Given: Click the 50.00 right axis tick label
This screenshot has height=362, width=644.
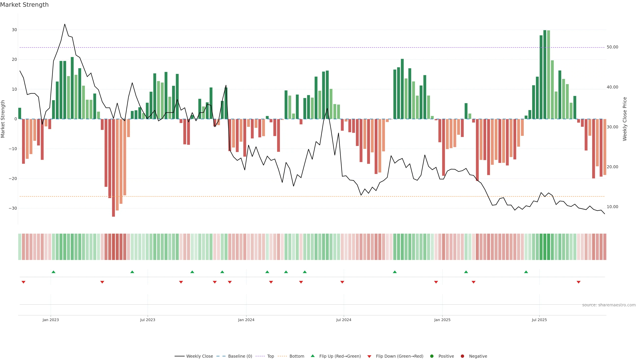Looking at the screenshot, I should [612, 47].
